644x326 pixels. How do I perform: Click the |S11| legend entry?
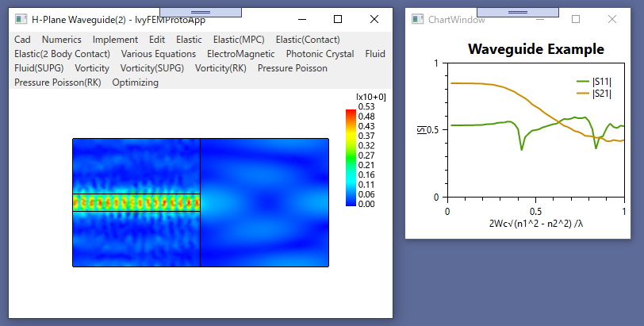click(594, 82)
